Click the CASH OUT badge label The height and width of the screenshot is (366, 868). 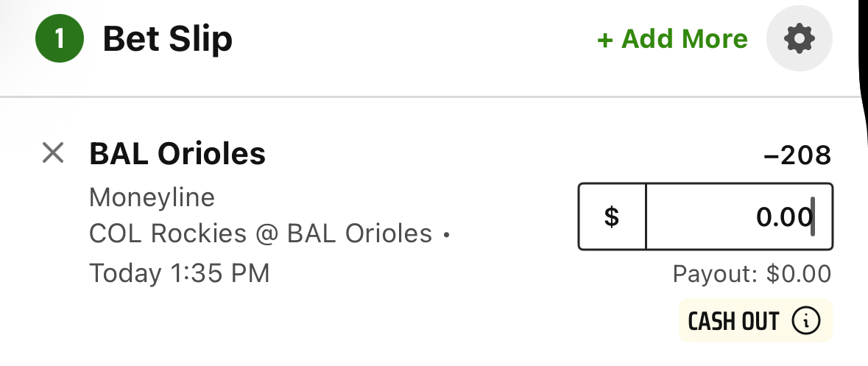(733, 321)
